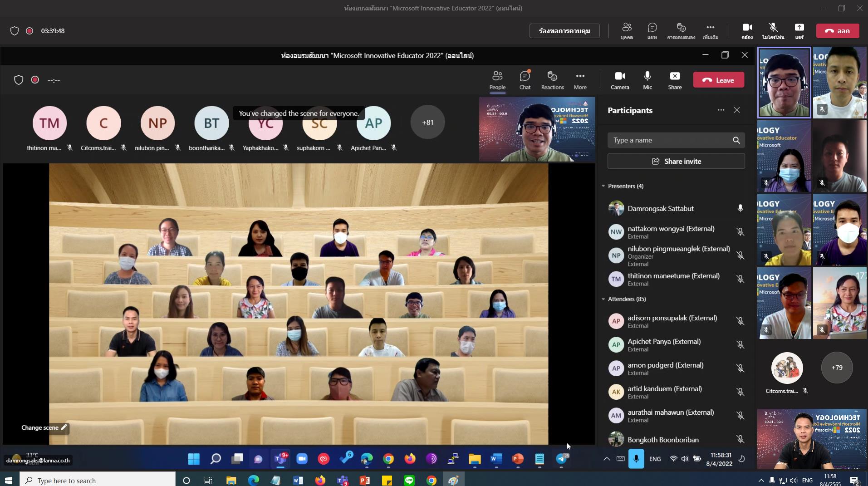Open People panel in outer Teams toolbar
Viewport: 868px width, 486px height.
627,31
